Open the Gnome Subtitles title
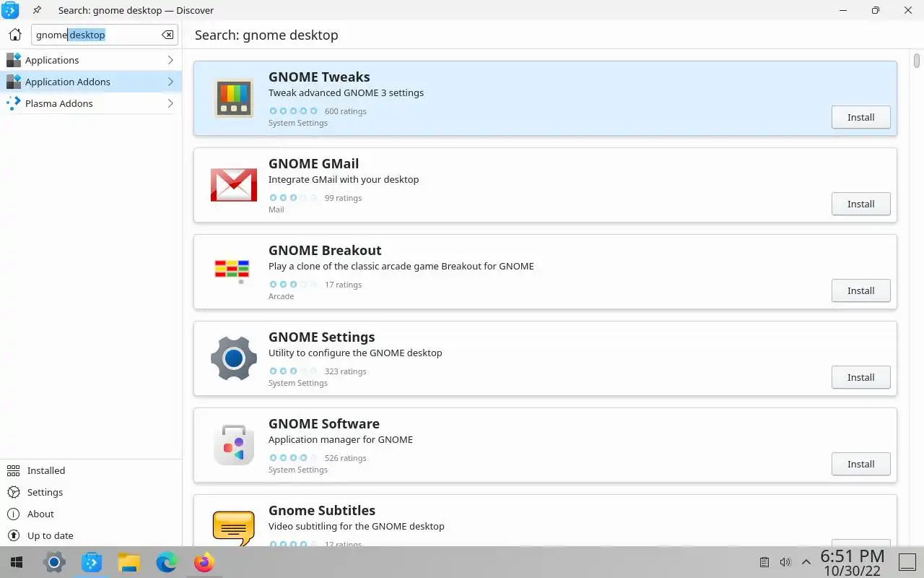The width and height of the screenshot is (924, 578). [322, 510]
